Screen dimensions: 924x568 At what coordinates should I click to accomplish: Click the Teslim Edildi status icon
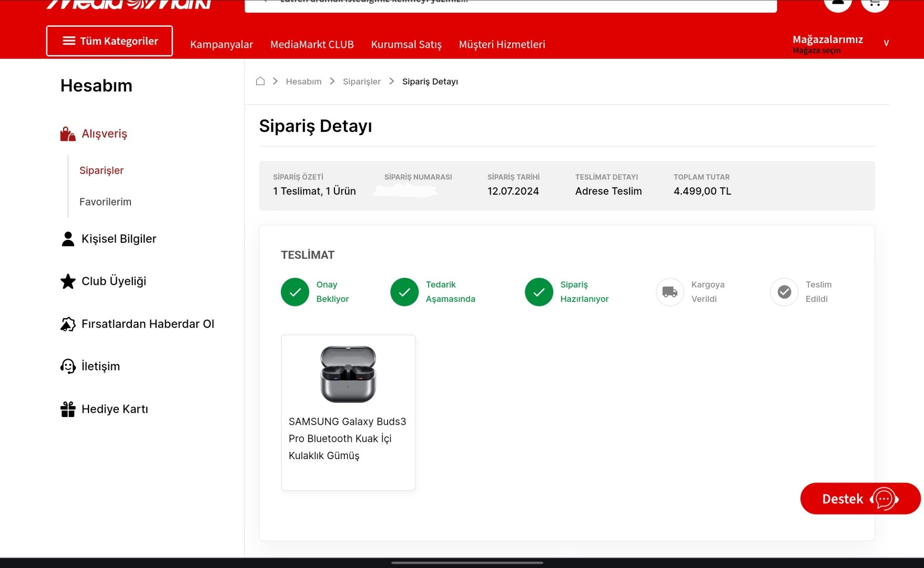pos(784,292)
